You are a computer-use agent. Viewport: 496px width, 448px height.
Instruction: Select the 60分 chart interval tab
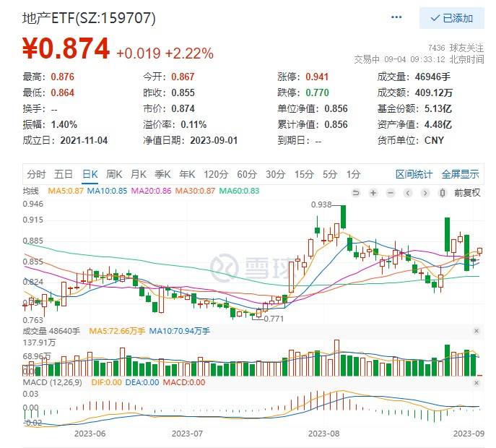pos(247,174)
